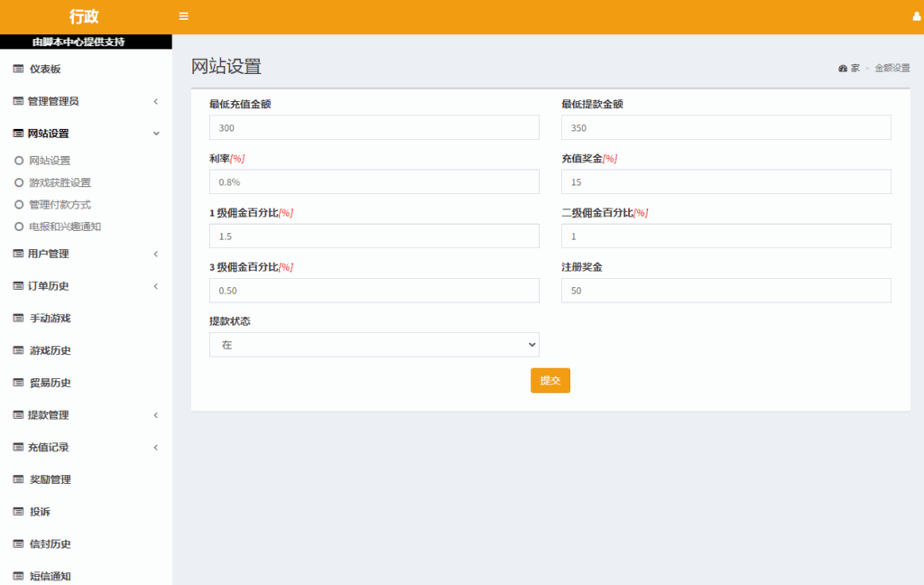
Task: Click the 奖励管理 sidebar icon
Action: 18,479
